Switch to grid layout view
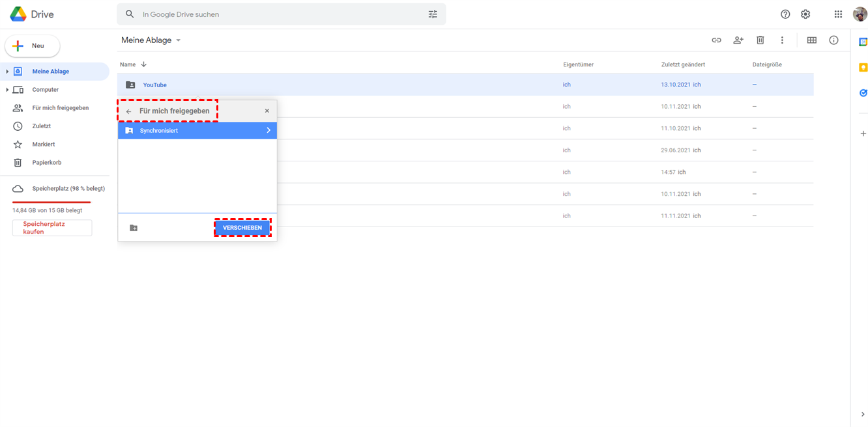 tap(811, 40)
